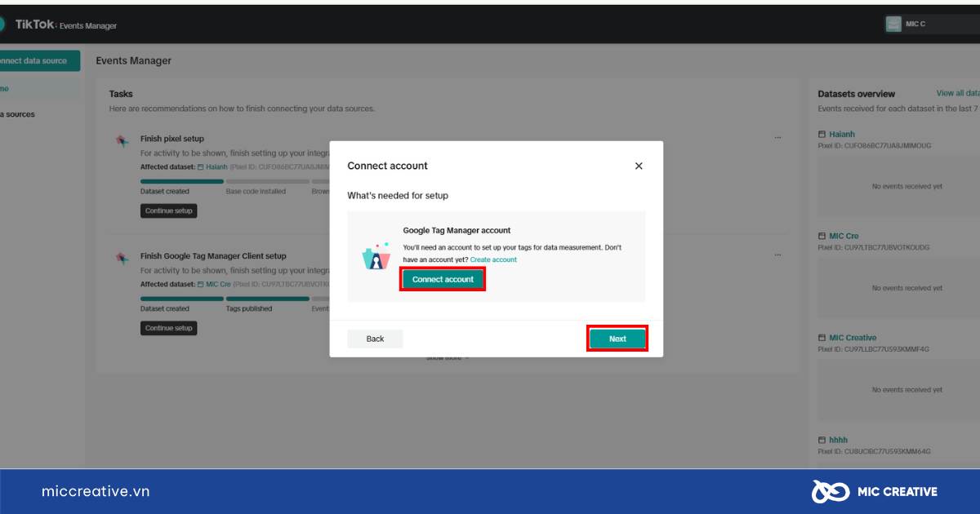Click the Google Tag Manager account heading
980x514 pixels.
click(457, 231)
